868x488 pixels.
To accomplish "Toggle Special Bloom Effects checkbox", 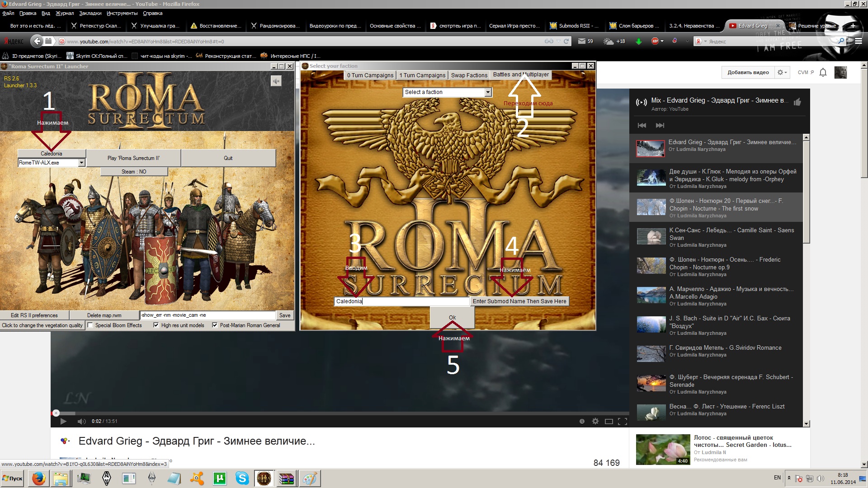I will point(90,325).
